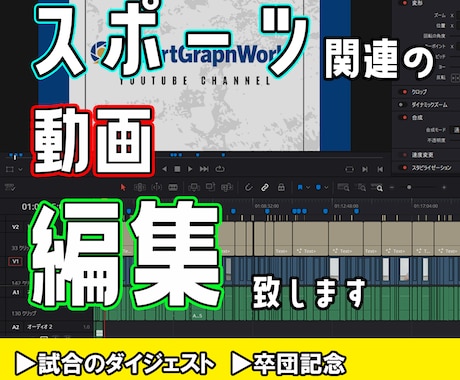Click ruler at timecode 01:08:32:00
Image resolution: width=460 pixels, height=380 pixels.
[267, 206]
